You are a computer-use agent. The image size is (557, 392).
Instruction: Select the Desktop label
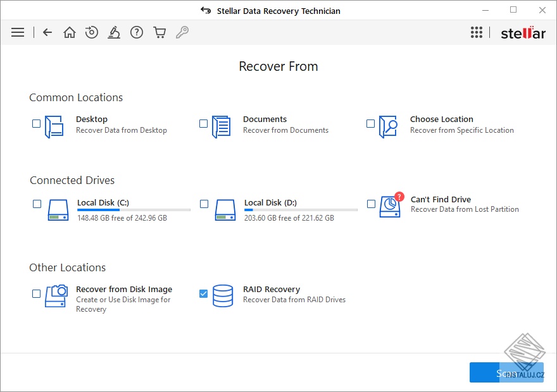pos(92,119)
